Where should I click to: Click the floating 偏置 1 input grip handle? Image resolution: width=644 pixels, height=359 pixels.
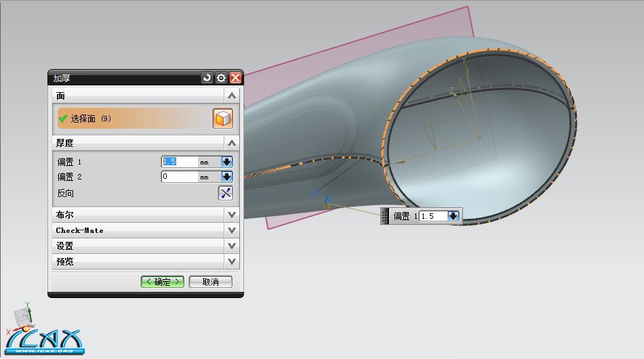tap(384, 216)
